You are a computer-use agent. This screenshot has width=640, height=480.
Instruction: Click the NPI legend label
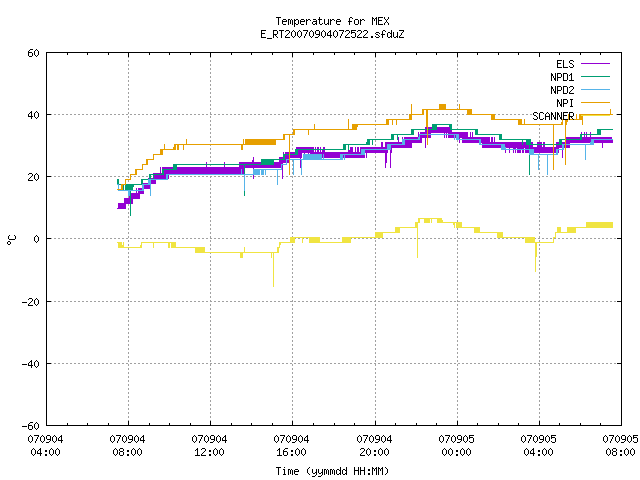click(x=565, y=103)
